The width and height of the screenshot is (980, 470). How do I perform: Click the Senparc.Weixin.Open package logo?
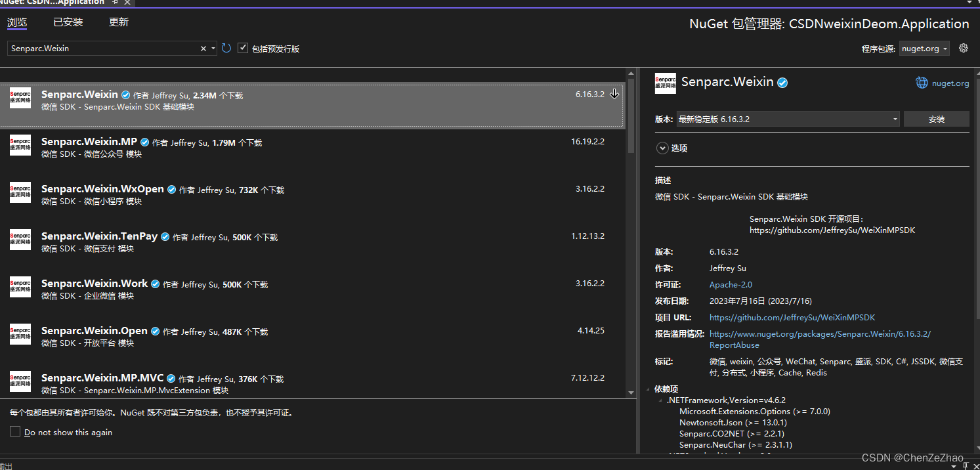coord(20,334)
